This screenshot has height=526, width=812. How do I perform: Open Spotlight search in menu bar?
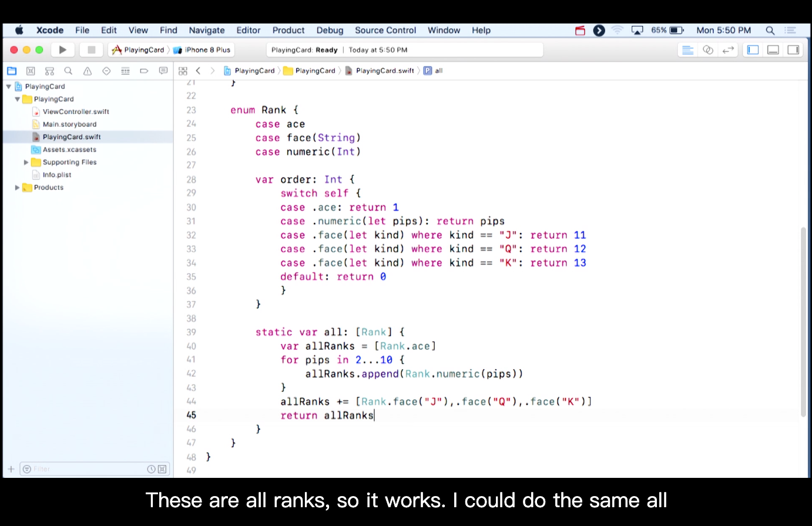770,31
